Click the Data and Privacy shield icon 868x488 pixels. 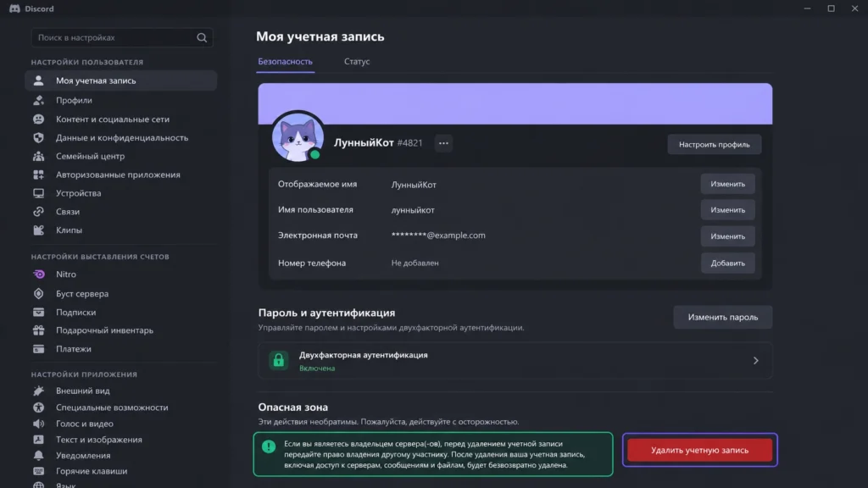(x=38, y=138)
